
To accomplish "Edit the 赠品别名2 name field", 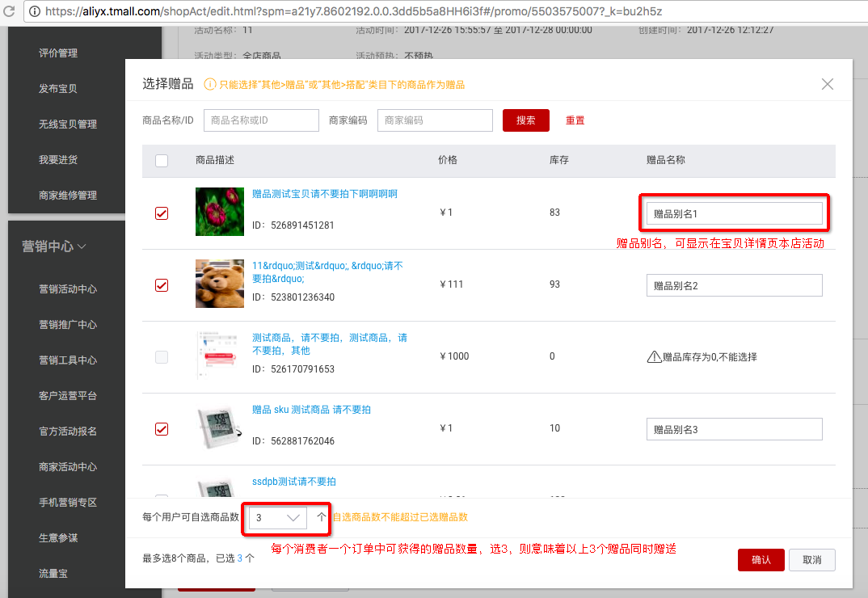I will [x=734, y=286].
